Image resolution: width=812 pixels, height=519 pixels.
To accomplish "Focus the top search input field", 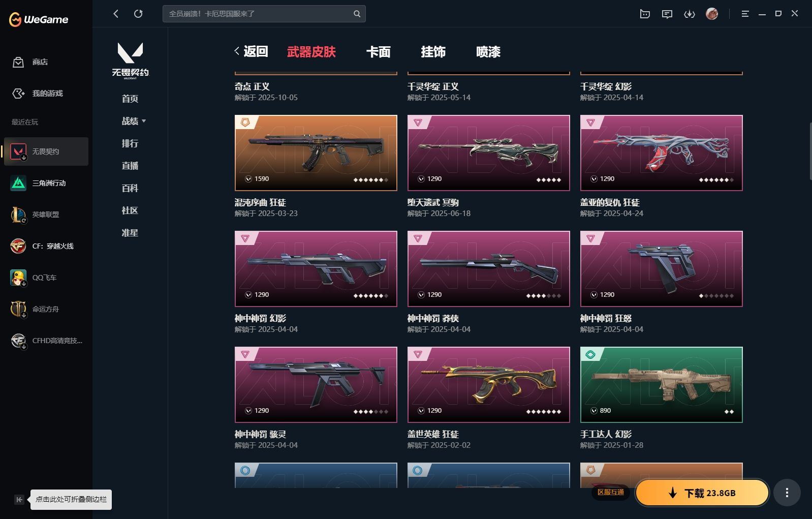I will pyautogui.click(x=259, y=14).
